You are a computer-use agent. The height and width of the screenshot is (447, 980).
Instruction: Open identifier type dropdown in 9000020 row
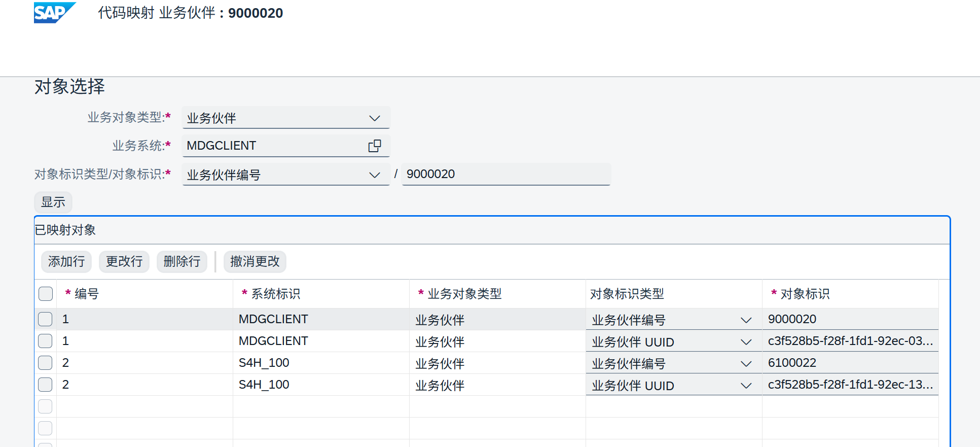746,320
